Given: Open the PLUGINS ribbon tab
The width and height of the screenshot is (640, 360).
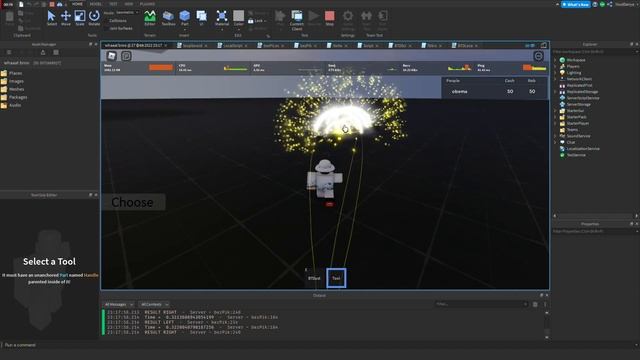Looking at the screenshot, I should (147, 4).
